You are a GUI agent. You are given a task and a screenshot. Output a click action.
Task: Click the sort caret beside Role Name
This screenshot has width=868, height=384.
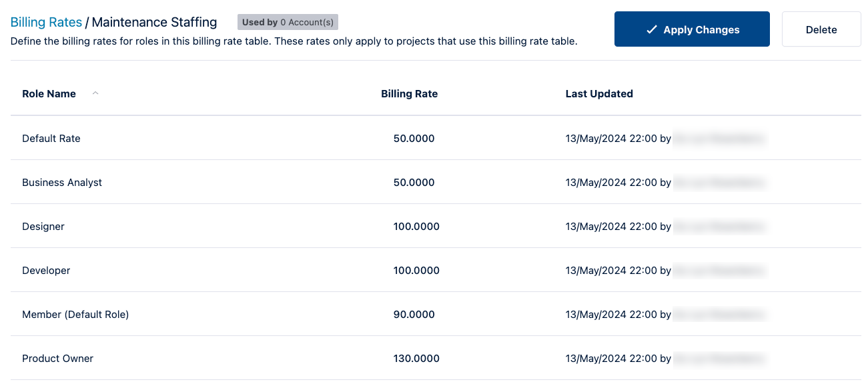(95, 93)
